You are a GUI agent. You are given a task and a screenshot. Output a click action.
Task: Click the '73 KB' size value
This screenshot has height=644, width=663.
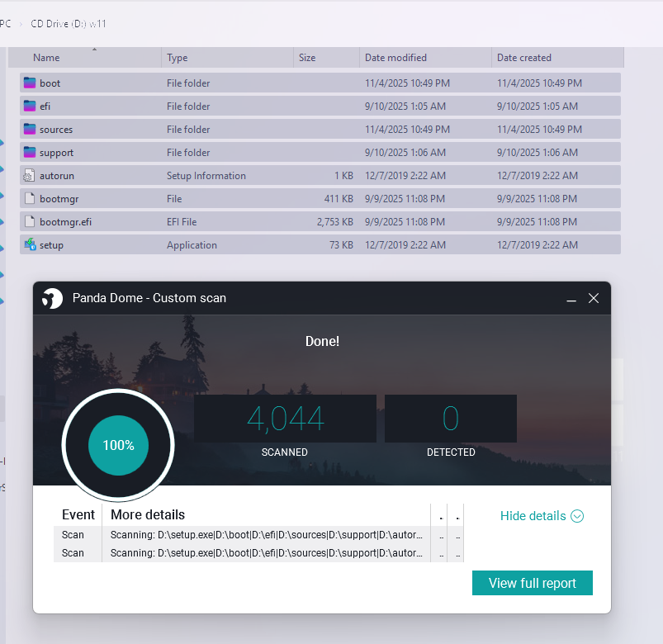(x=341, y=245)
